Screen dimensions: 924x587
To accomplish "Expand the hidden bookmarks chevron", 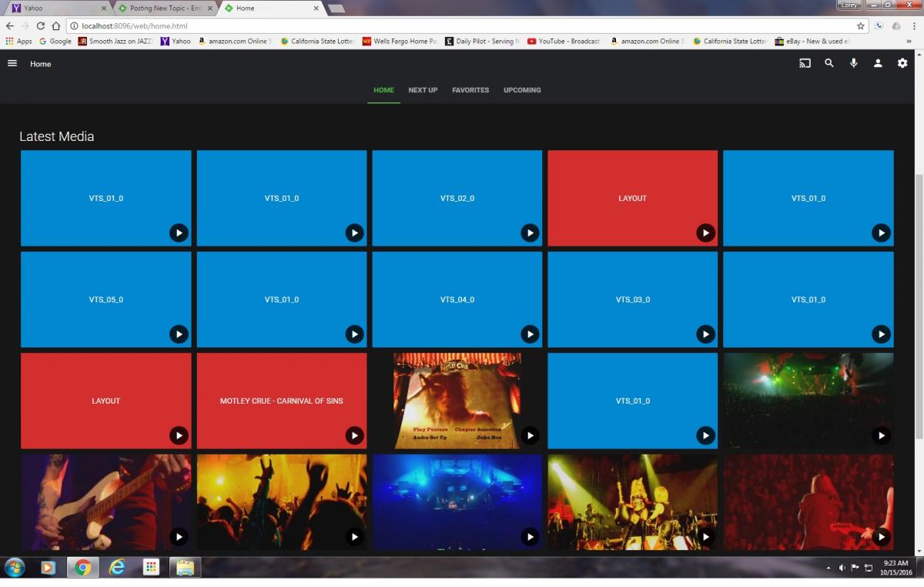I will [x=909, y=42].
